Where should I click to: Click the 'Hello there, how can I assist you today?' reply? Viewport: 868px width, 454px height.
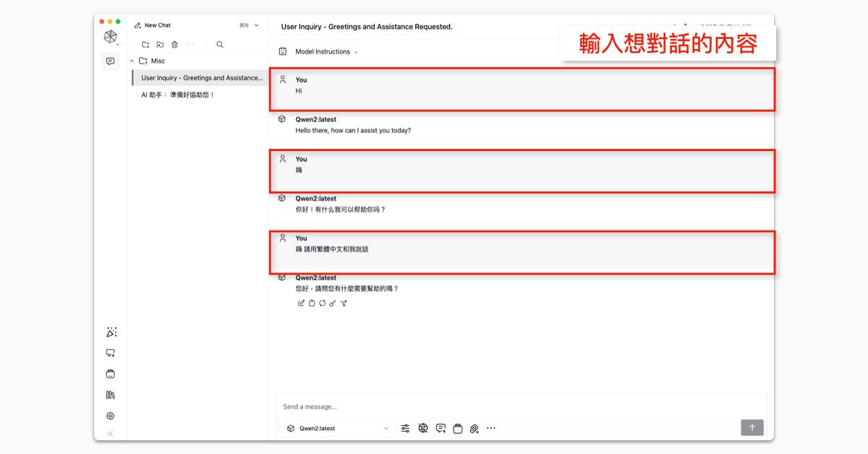(353, 131)
